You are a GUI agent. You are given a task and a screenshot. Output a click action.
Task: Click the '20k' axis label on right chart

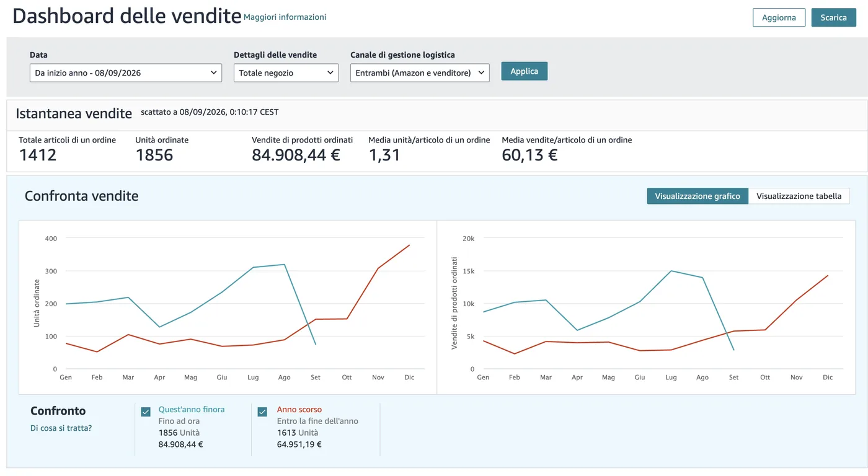pyautogui.click(x=469, y=238)
